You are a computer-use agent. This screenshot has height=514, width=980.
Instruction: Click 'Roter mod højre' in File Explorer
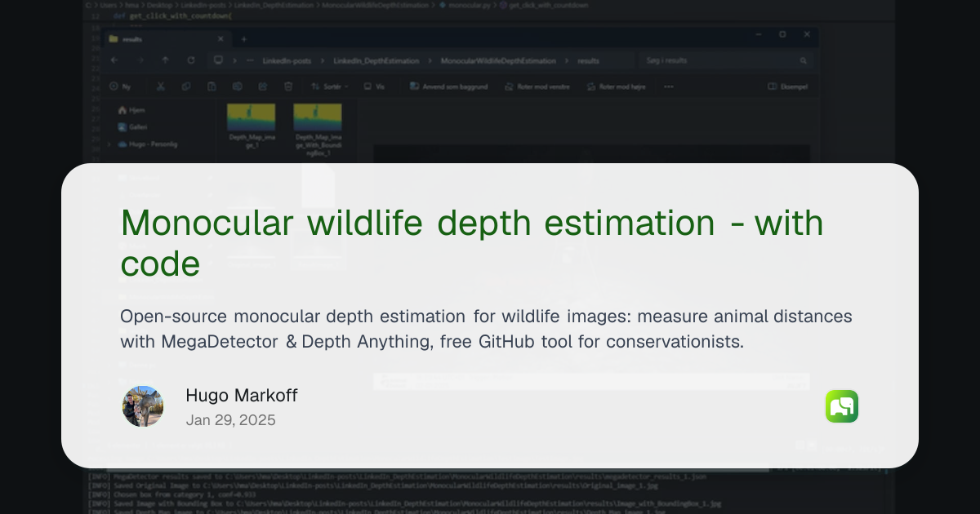617,86
